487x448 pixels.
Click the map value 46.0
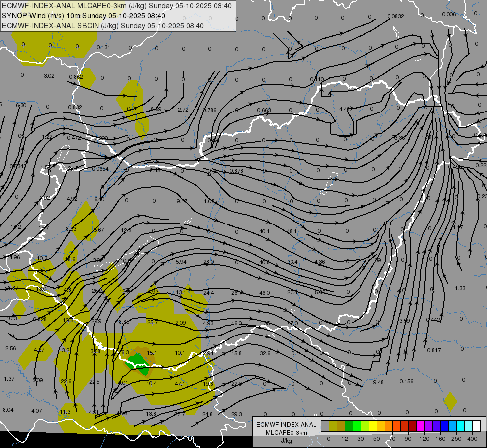[x=264, y=293]
